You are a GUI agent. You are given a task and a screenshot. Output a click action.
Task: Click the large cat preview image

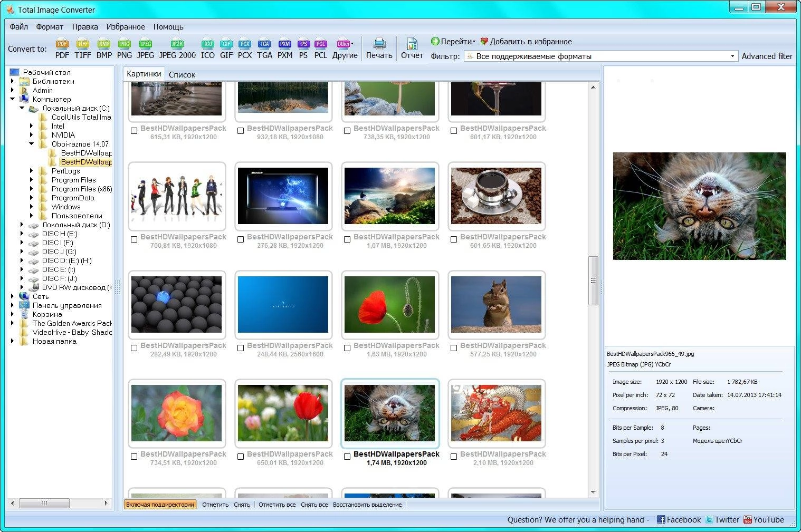700,206
